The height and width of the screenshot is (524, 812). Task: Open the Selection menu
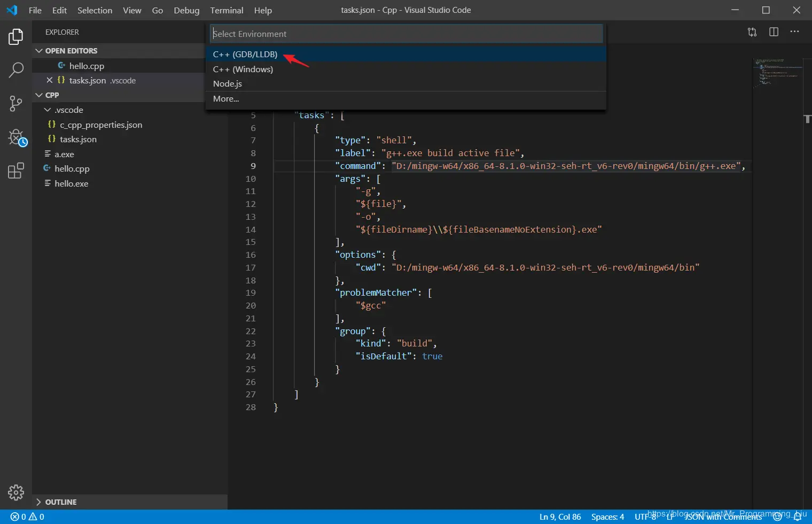(x=95, y=10)
